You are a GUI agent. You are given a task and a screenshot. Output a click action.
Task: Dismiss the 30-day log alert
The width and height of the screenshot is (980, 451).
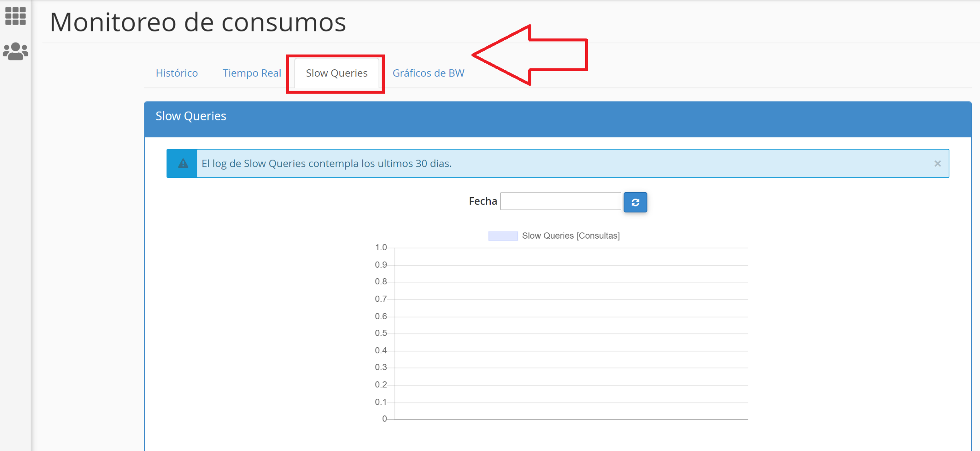[x=937, y=164]
